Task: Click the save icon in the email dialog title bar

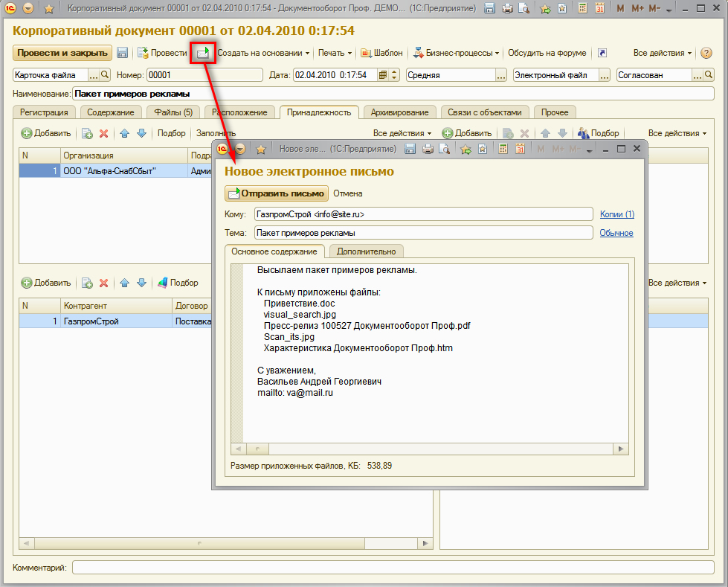Action: (x=410, y=149)
